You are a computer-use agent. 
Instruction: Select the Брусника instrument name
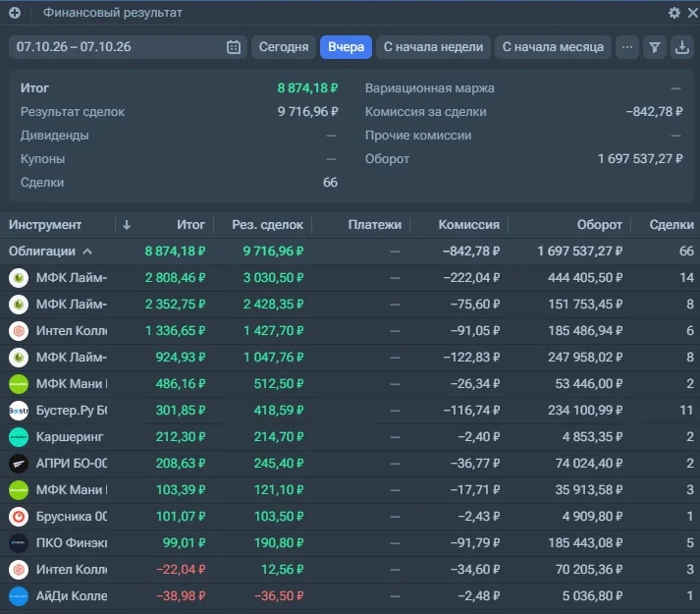(x=72, y=516)
